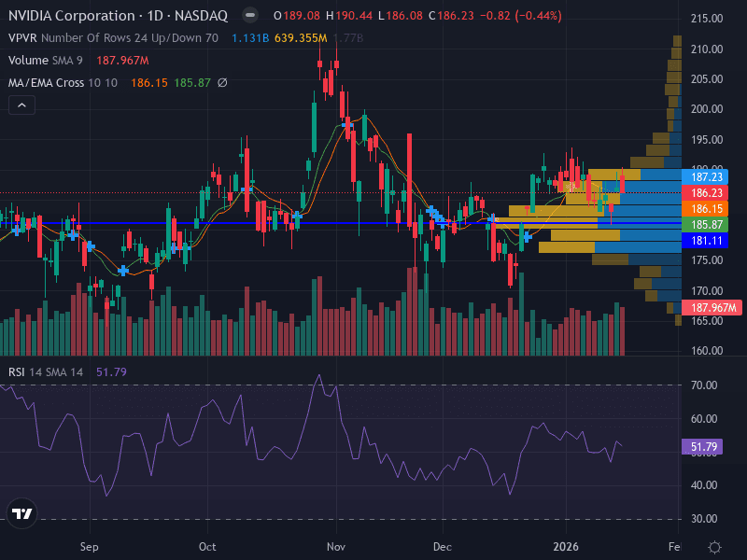Click the market status indicator next to NASDAQ
Screen dimensions: 747x560
point(249,15)
